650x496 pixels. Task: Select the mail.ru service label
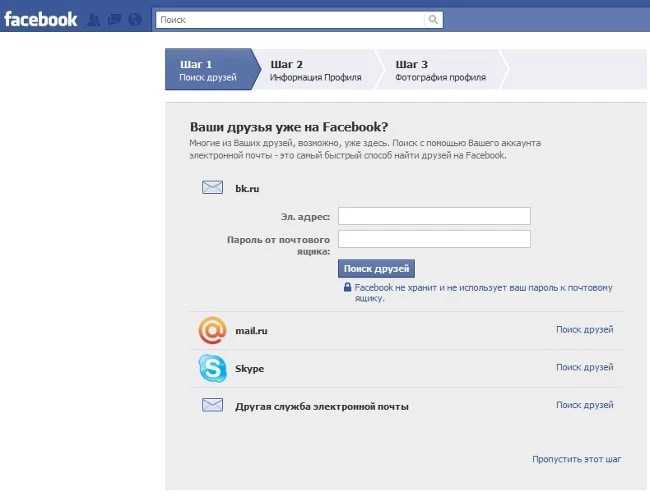251,331
